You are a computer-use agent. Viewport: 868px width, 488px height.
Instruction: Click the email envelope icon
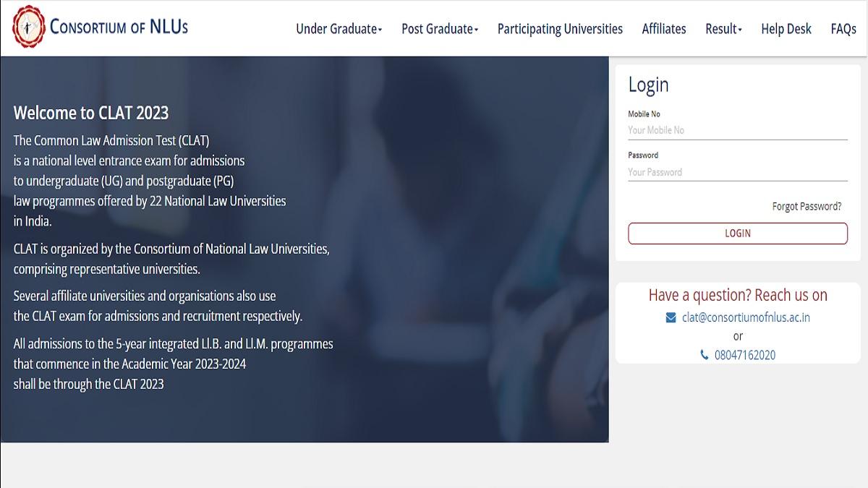[x=669, y=317]
